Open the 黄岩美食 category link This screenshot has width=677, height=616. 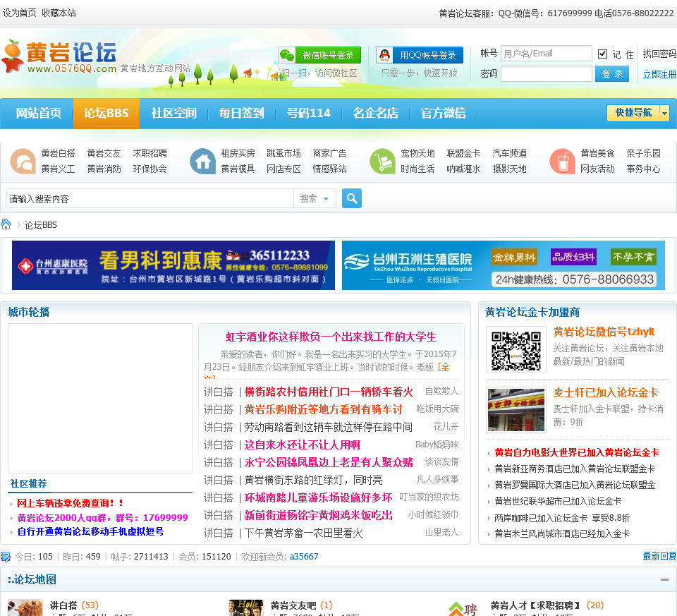point(597,153)
